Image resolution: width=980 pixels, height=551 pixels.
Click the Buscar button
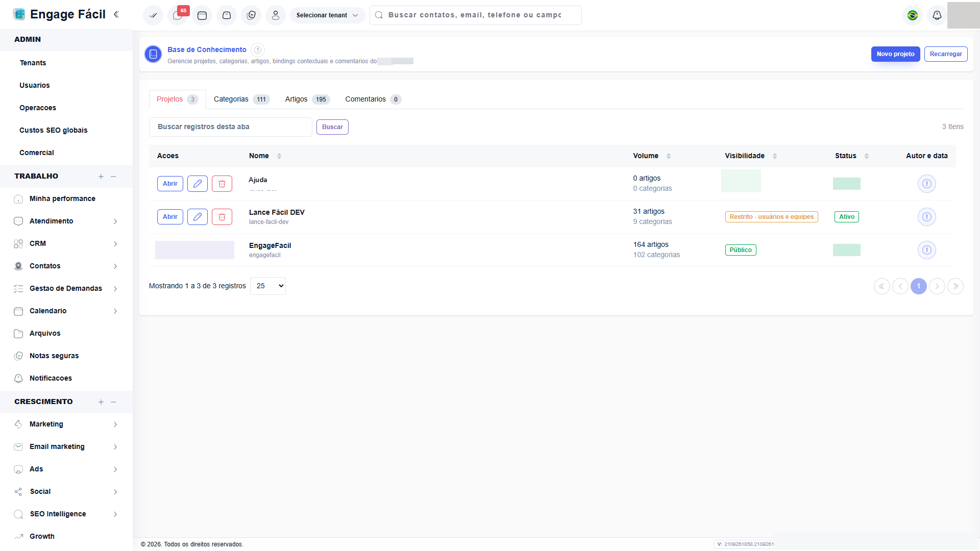click(x=332, y=127)
